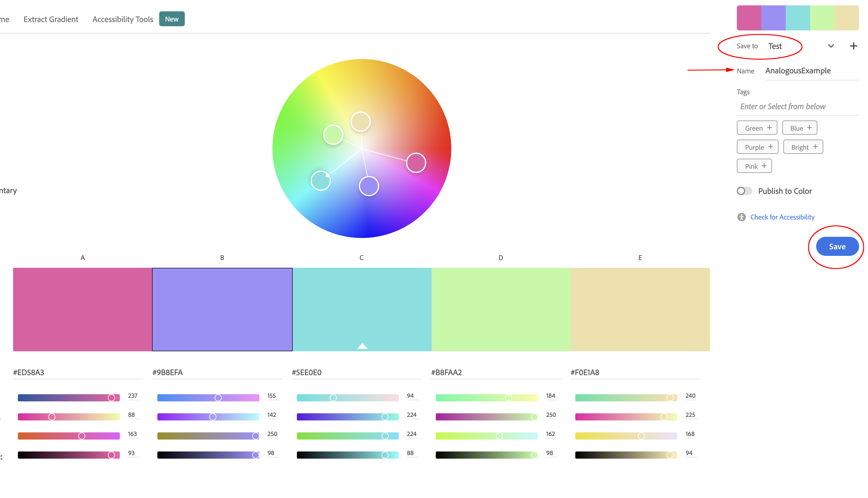Viewport: 868px width, 498px height.
Task: Enable the Publish to Color toggle
Action: [x=744, y=191]
